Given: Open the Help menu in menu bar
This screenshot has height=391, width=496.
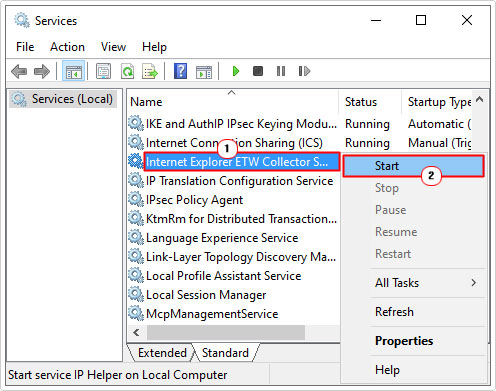Looking at the screenshot, I should [154, 47].
